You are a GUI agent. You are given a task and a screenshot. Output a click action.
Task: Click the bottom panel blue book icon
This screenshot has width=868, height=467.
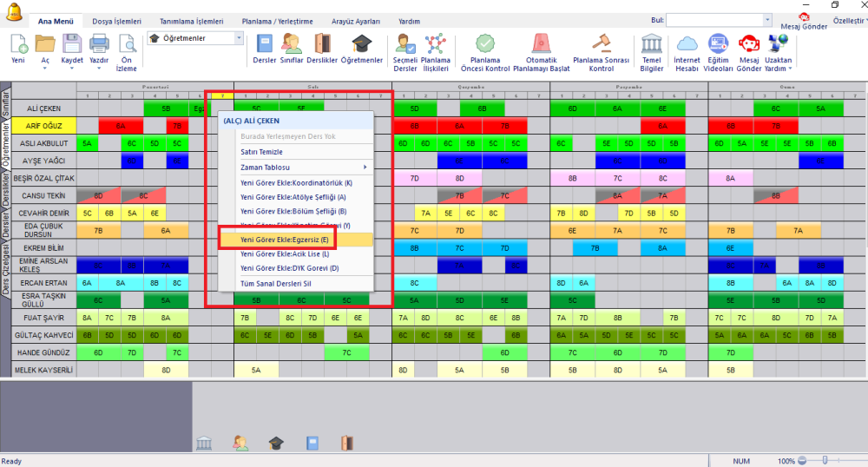(312, 443)
